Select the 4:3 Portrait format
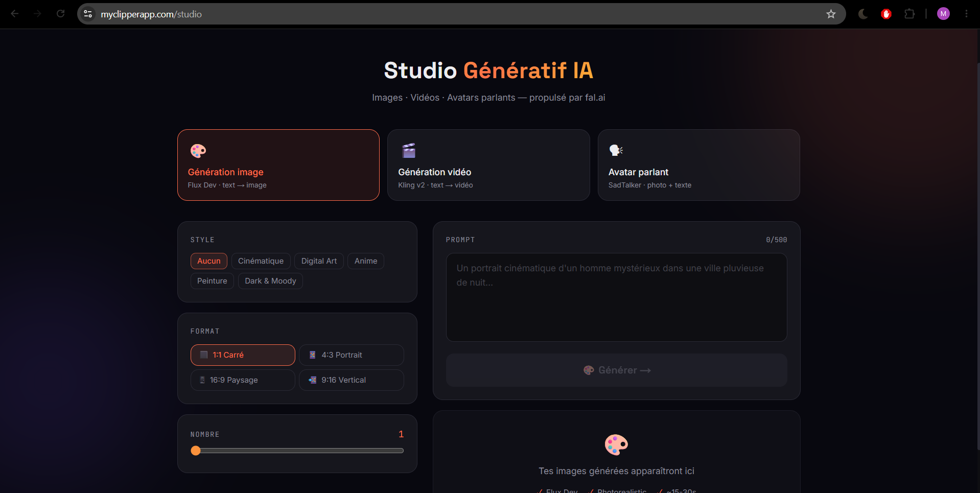980x493 pixels. [352, 355]
